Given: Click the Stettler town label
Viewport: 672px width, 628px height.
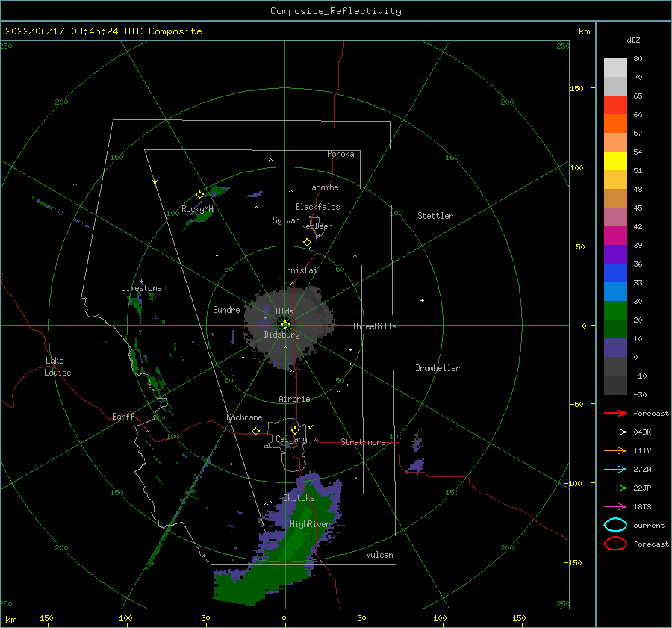Looking at the screenshot, I should click(435, 216).
